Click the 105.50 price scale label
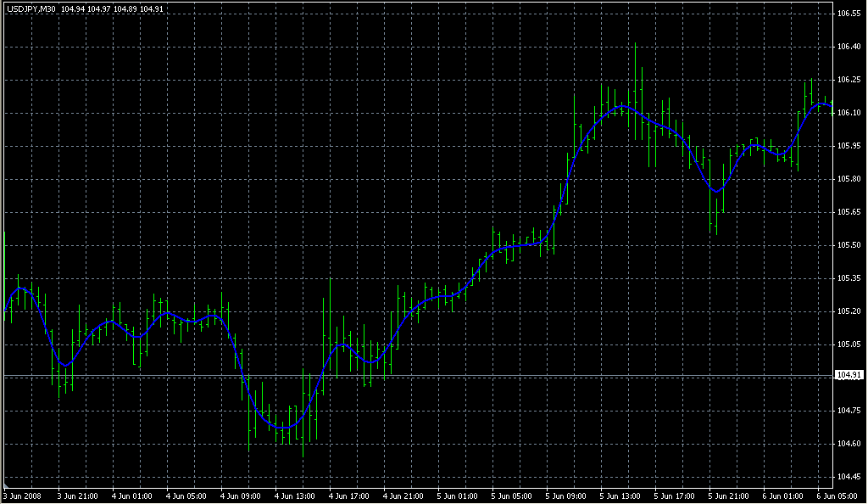The image size is (868, 504). (x=849, y=245)
